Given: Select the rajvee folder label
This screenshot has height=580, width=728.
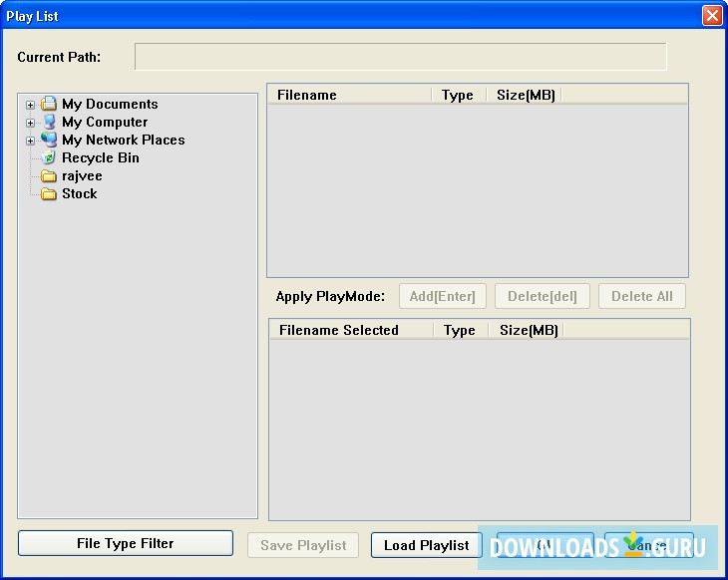Looking at the screenshot, I should 82,175.
